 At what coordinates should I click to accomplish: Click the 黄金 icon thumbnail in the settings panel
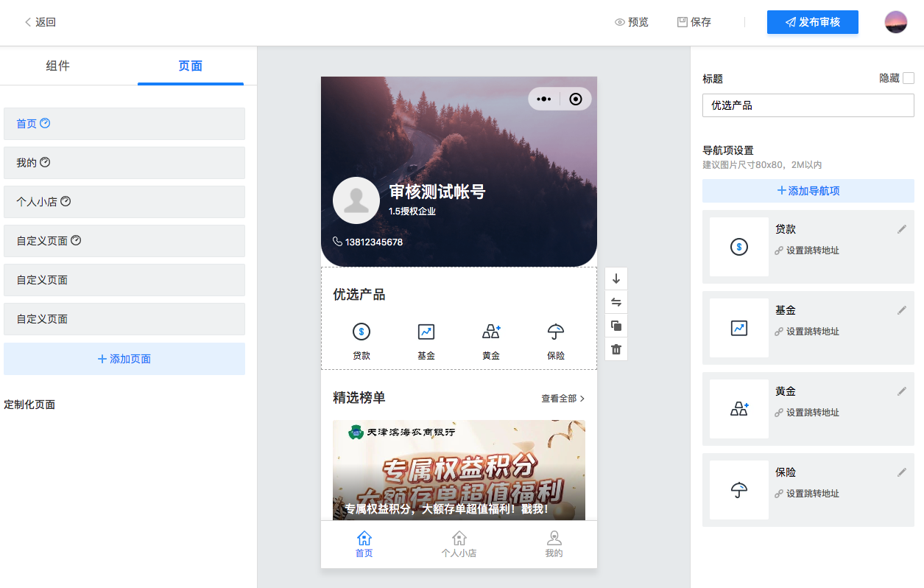point(739,409)
